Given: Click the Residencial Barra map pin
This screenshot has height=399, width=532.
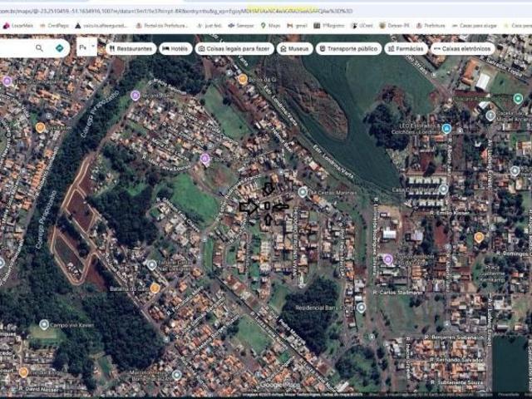Looking at the screenshot, I should [361, 308].
